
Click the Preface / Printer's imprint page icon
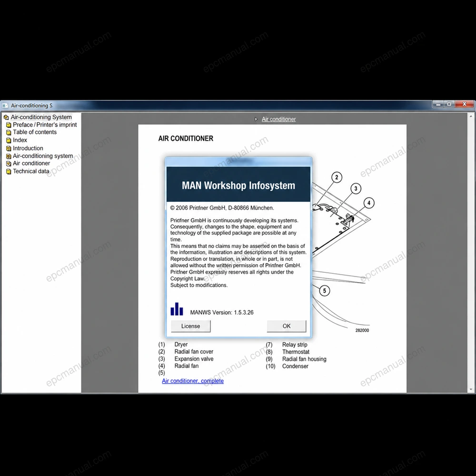point(9,125)
